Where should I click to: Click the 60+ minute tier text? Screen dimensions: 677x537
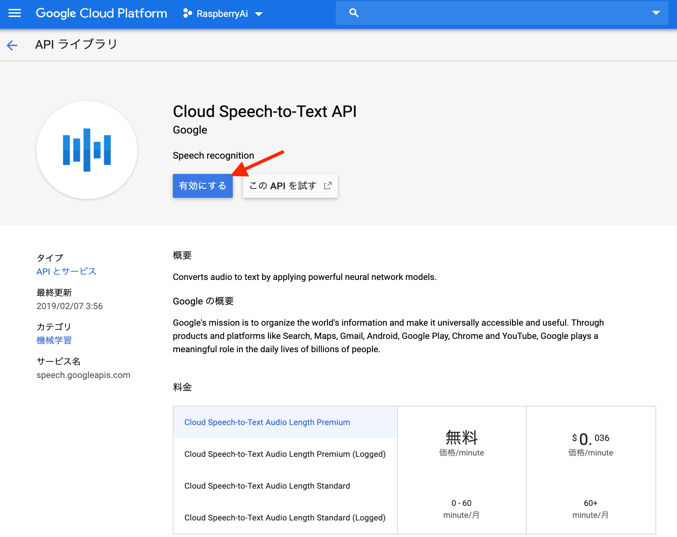click(x=591, y=503)
